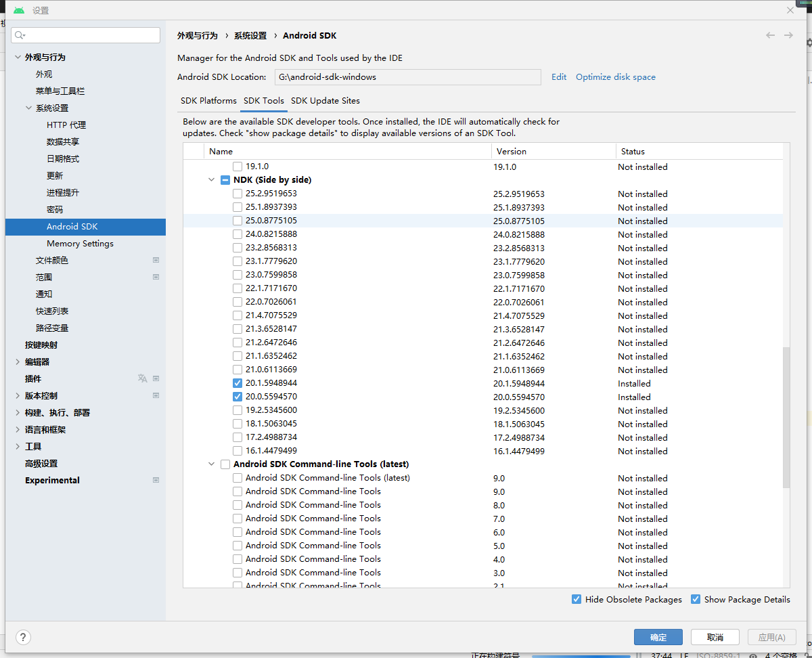812x658 pixels.
Task: Click the panel icon beside 范围
Action: 156,277
